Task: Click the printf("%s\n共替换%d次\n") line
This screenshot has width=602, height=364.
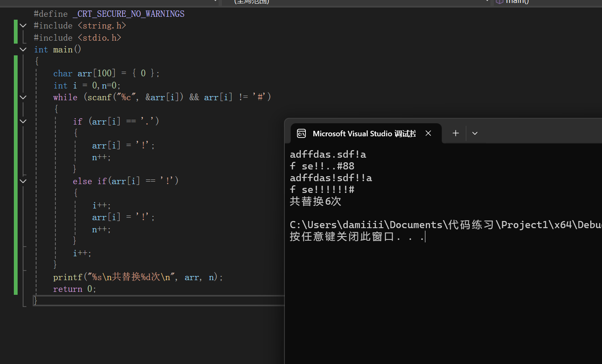Action: (138, 277)
